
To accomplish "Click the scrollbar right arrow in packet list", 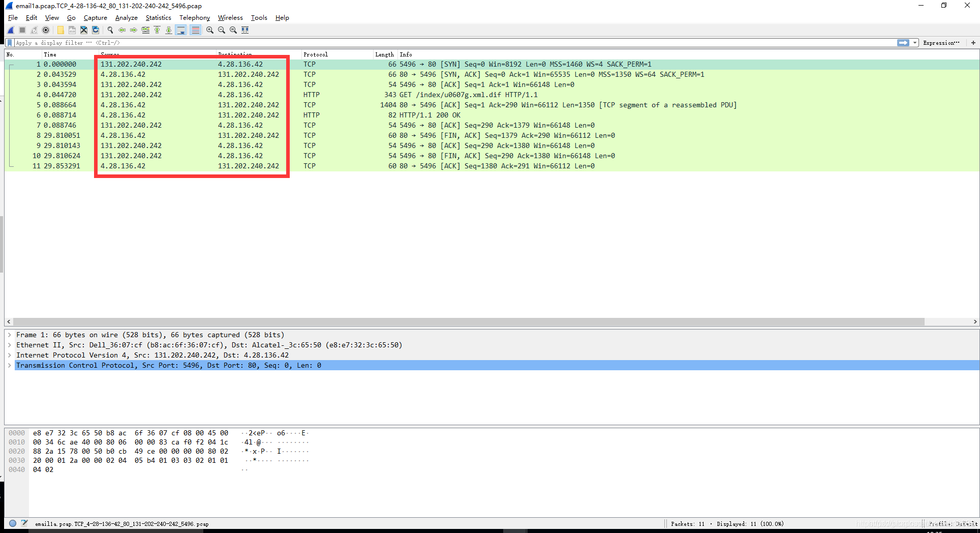I will [975, 321].
